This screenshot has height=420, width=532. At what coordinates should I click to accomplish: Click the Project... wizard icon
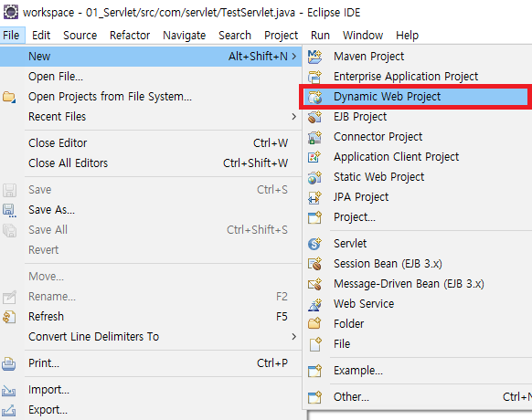point(314,217)
